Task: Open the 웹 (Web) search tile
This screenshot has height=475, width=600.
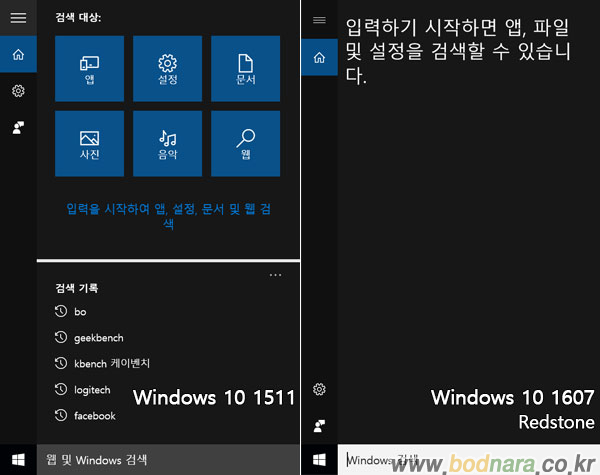Action: point(245,143)
